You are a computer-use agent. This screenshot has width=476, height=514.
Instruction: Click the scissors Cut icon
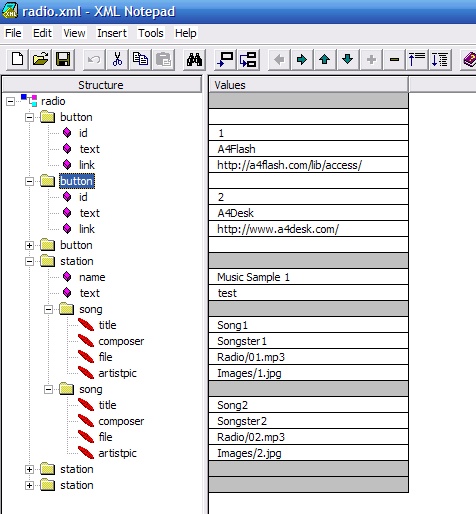pyautogui.click(x=117, y=60)
